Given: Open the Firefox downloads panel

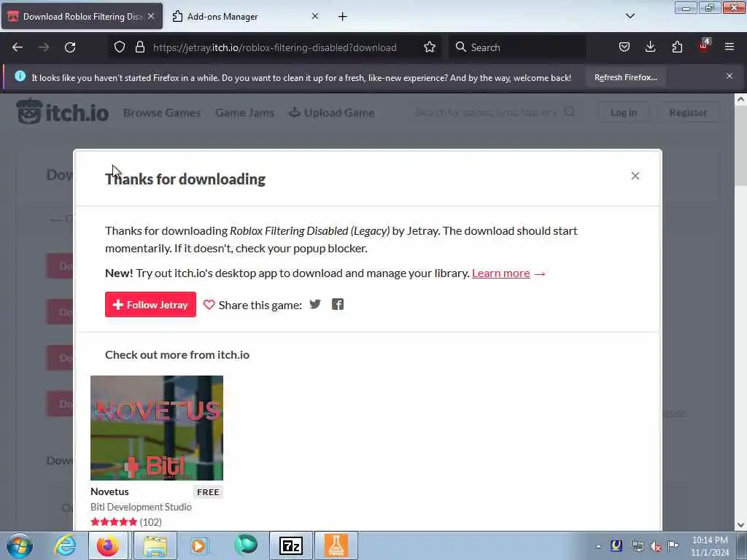Looking at the screenshot, I should (x=650, y=47).
